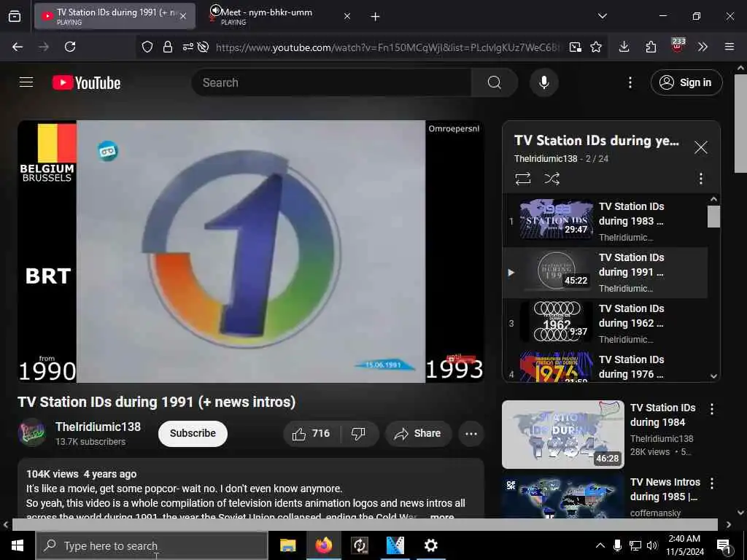Screen dimensions: 747x560
Task: Like the video with thumbs up
Action: pyautogui.click(x=311, y=433)
